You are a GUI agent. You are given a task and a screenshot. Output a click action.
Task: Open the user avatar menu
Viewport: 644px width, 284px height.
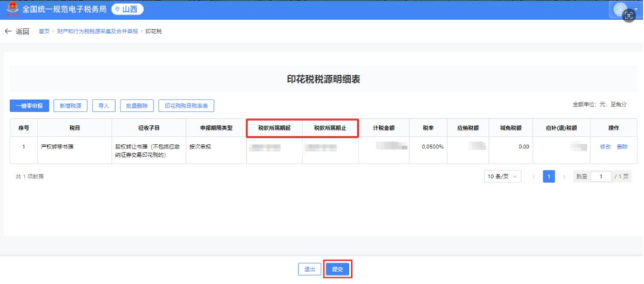pos(620,9)
